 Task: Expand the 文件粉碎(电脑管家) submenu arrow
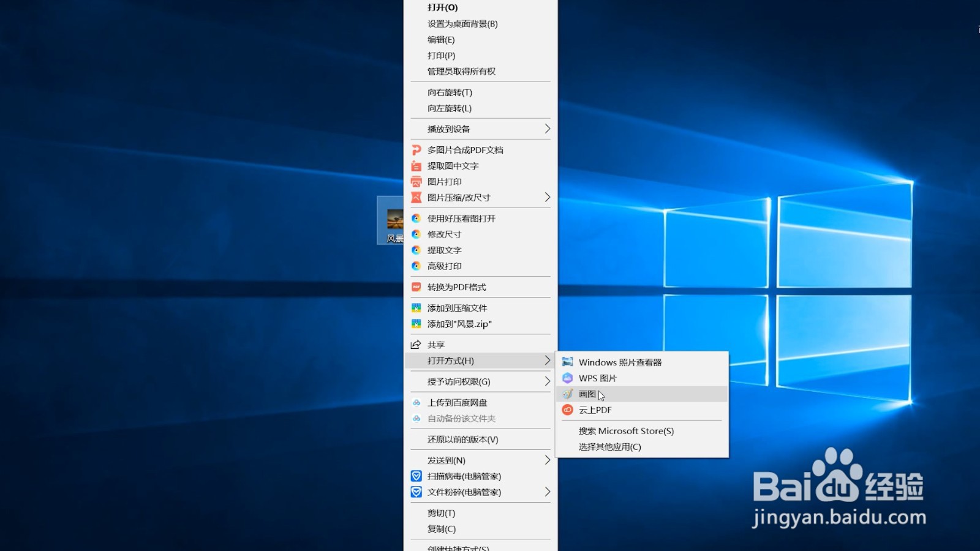[x=547, y=492]
